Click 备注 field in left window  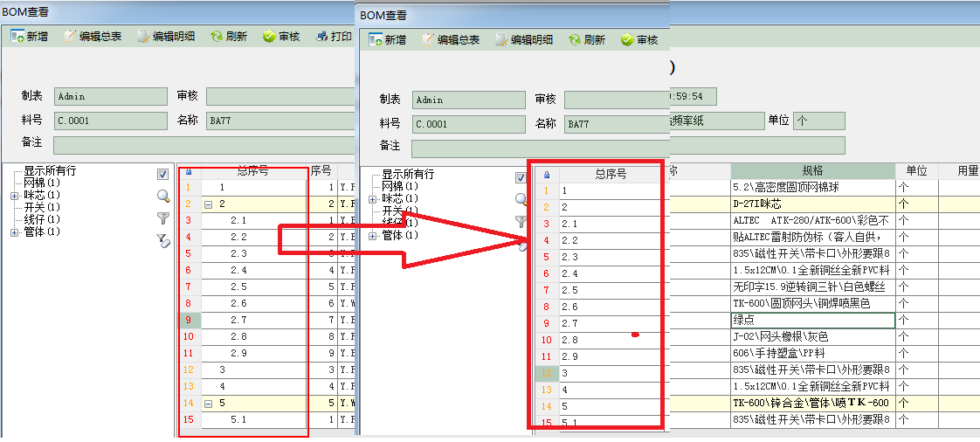click(x=204, y=145)
